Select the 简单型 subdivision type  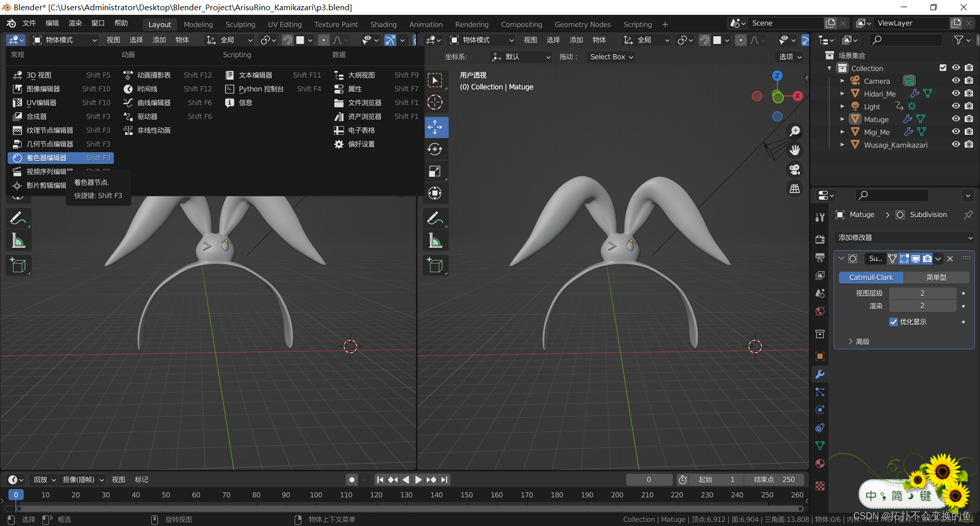coord(936,277)
